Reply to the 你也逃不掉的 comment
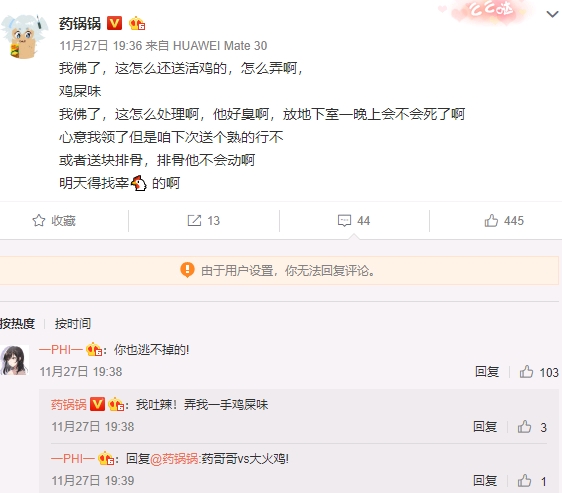 (487, 371)
